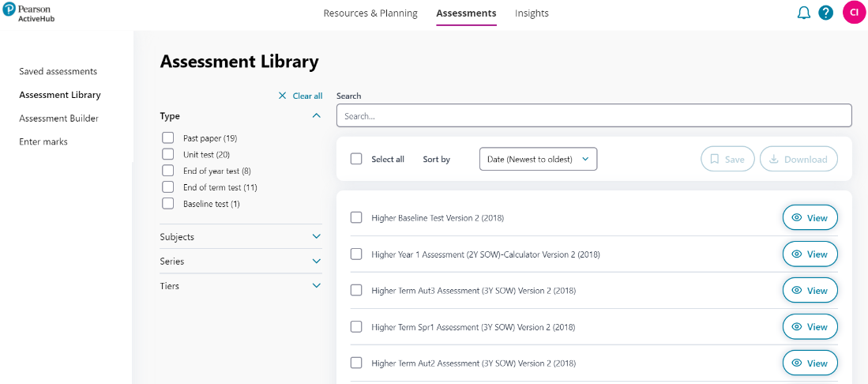View Higher Term Spr1 Assessment
Screen dimensions: 868x384
pos(810,327)
